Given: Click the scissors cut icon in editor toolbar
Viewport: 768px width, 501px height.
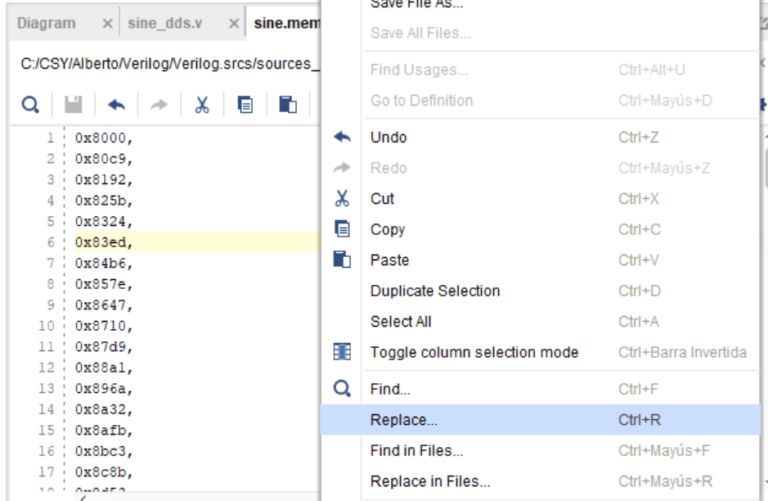Looking at the screenshot, I should click(x=202, y=104).
